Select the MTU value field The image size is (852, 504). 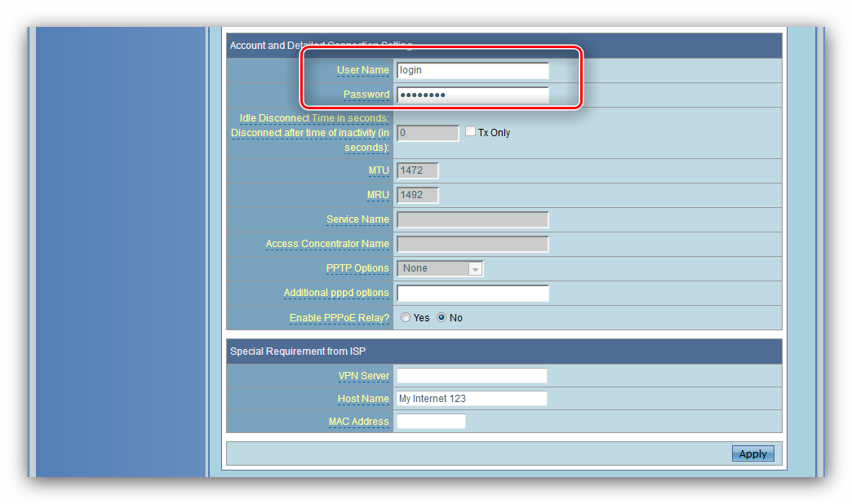tap(417, 170)
